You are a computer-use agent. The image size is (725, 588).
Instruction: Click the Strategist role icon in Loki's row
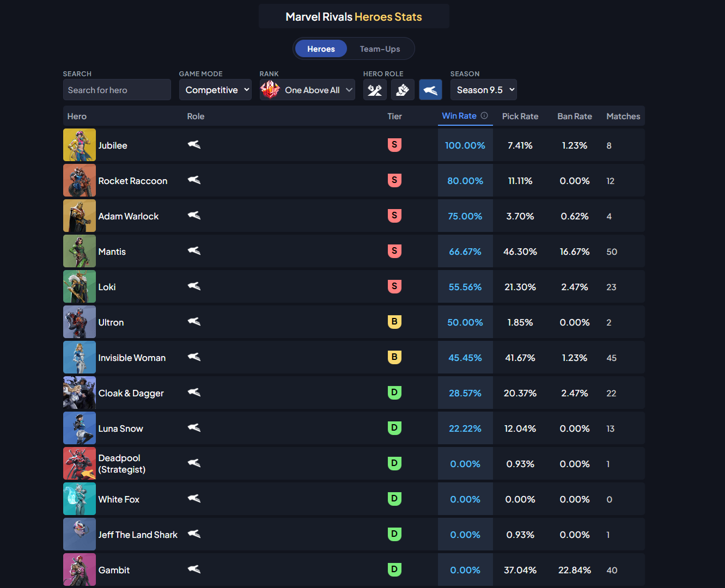[x=194, y=286]
